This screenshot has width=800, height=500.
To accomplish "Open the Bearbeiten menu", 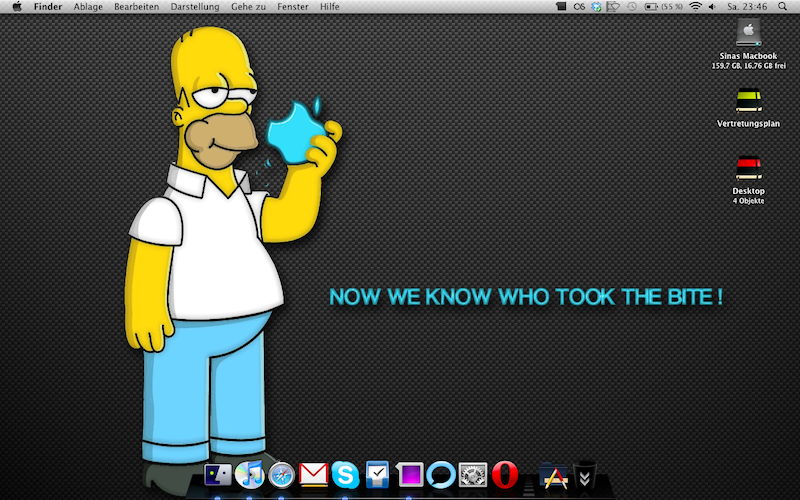I will coord(136,7).
